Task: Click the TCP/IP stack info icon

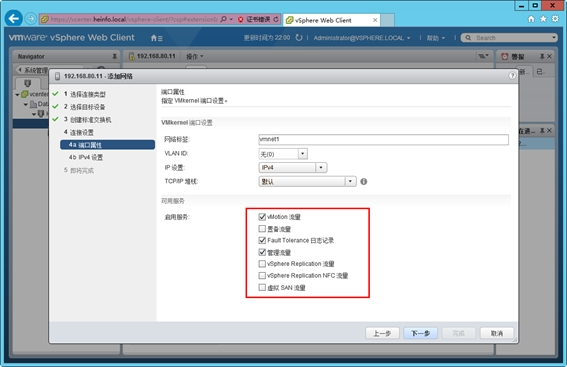Action: [x=363, y=182]
